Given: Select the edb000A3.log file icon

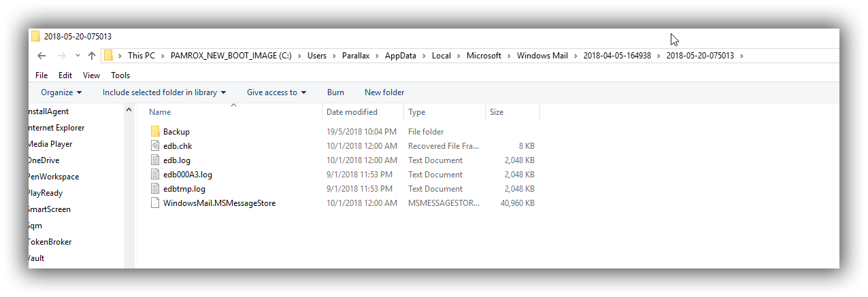Looking at the screenshot, I should pyautogui.click(x=155, y=175).
